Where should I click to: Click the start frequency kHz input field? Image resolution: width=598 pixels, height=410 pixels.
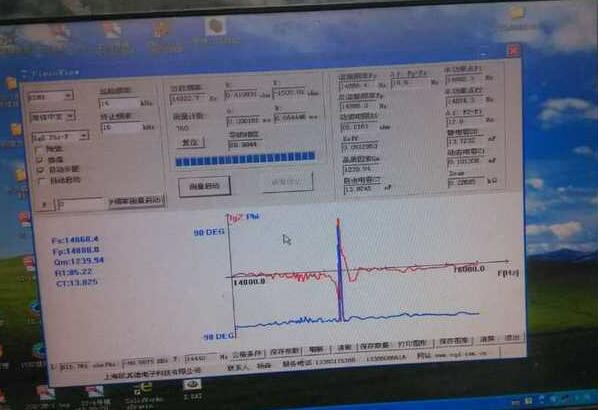click(119, 104)
